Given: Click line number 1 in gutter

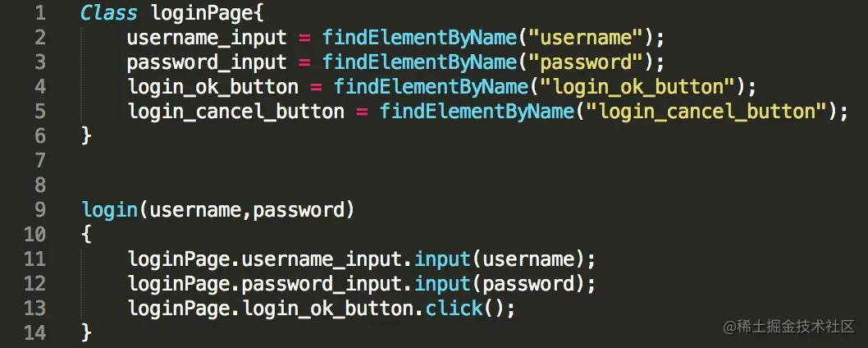Looking at the screenshot, I should tap(40, 13).
